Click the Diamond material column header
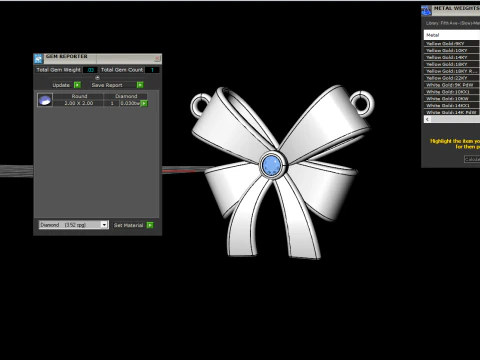The width and height of the screenshot is (480, 360). pyautogui.click(x=126, y=96)
